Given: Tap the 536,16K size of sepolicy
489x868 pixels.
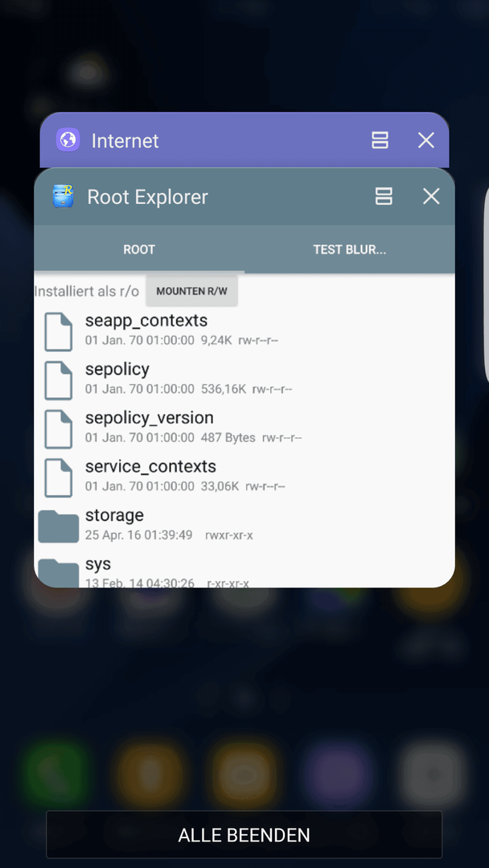Looking at the screenshot, I should (224, 389).
